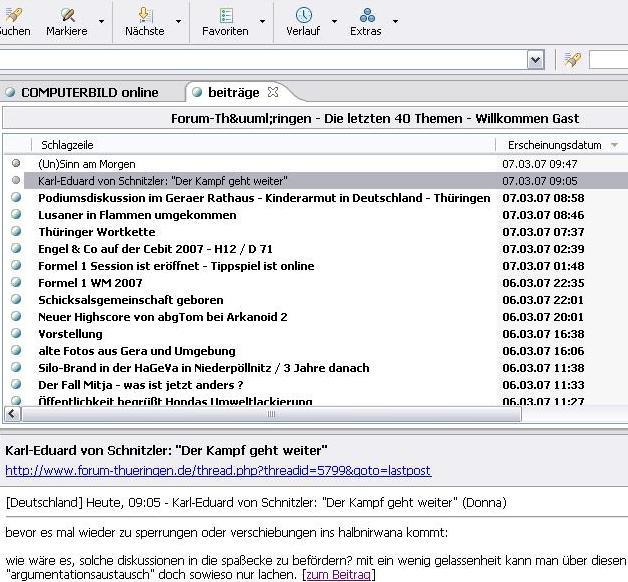Open 'Schicksalsgemeinschaft geboren' headline
This screenshot has height=582, width=628.
pyautogui.click(x=131, y=300)
